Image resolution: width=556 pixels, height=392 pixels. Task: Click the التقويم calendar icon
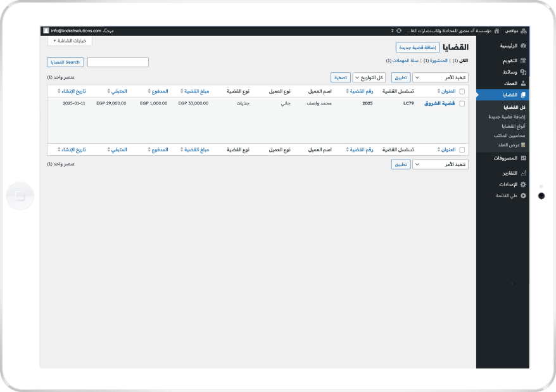tap(523, 61)
